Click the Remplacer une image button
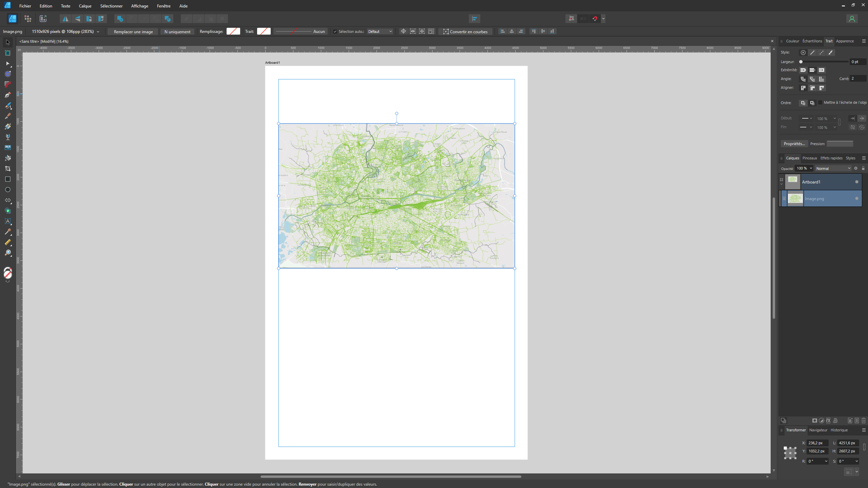Viewport: 868px width, 488px height. click(x=133, y=32)
